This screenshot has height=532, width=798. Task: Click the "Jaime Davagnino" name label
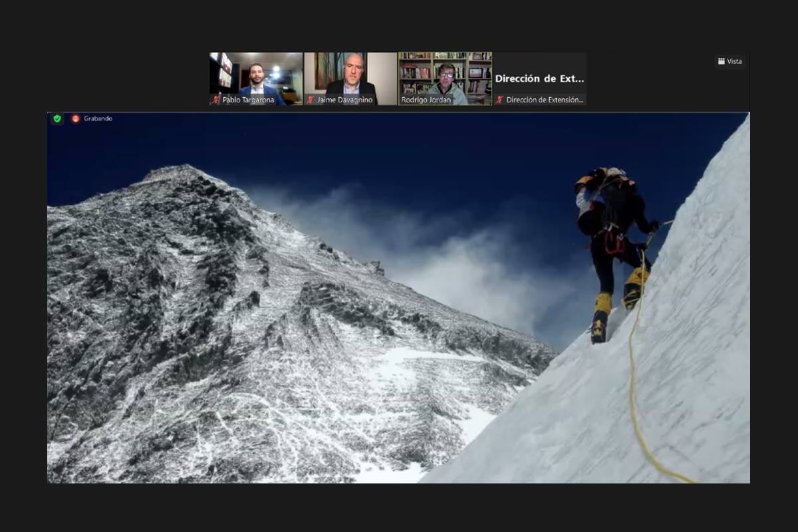tap(345, 100)
